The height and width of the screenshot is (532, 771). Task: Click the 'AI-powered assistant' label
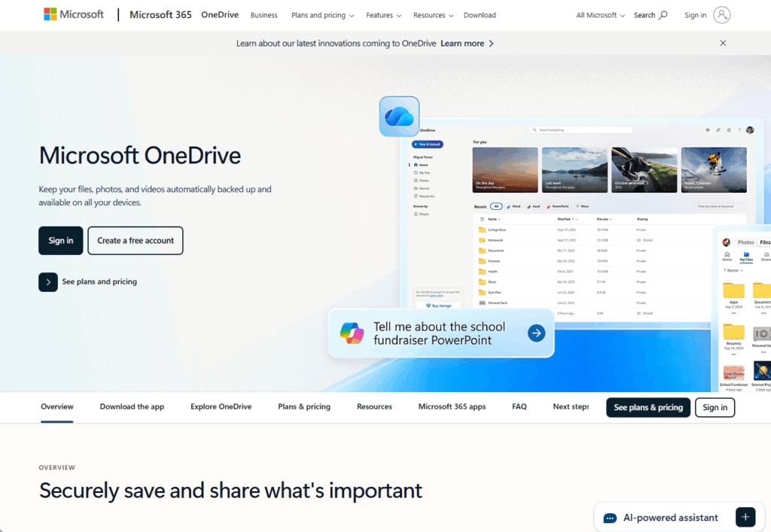coord(671,517)
